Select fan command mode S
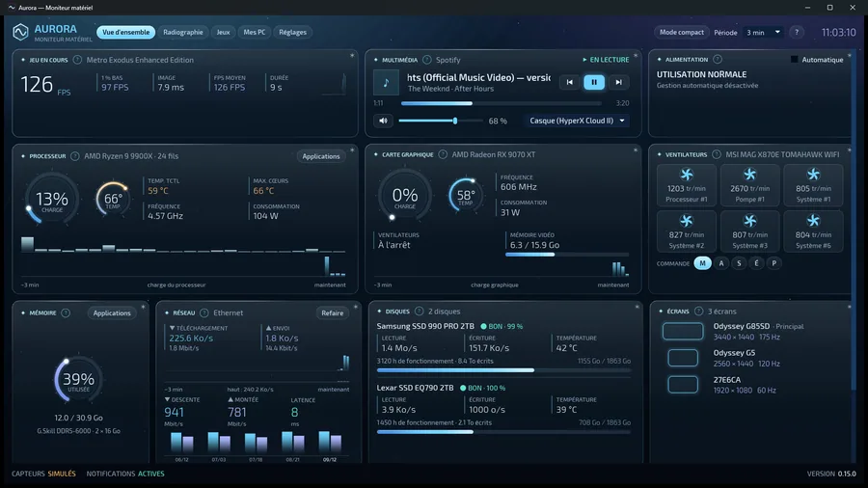This screenshot has width=868, height=488. [x=739, y=263]
